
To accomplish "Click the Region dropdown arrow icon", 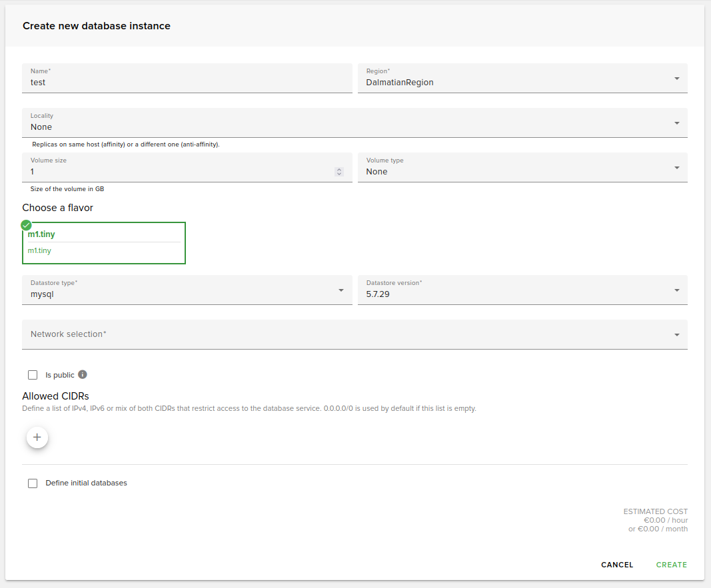I will (x=676, y=78).
